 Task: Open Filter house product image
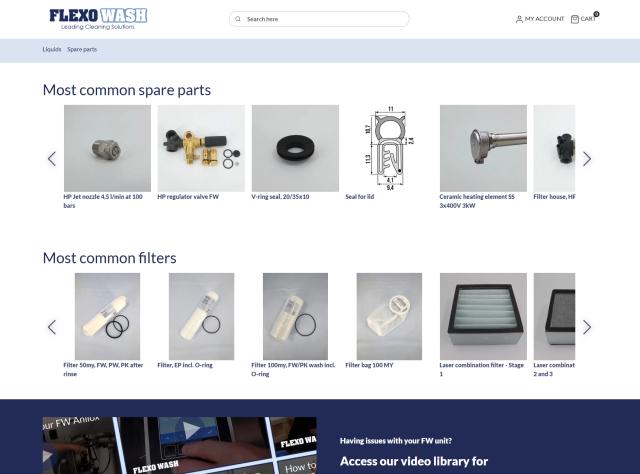click(x=554, y=148)
